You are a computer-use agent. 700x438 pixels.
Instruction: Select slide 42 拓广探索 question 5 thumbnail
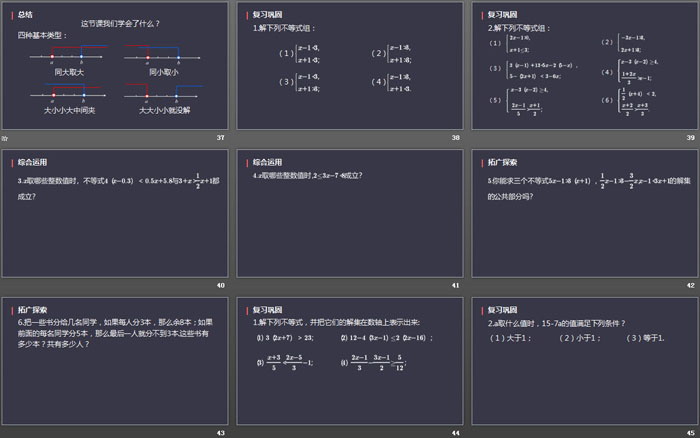click(585, 213)
